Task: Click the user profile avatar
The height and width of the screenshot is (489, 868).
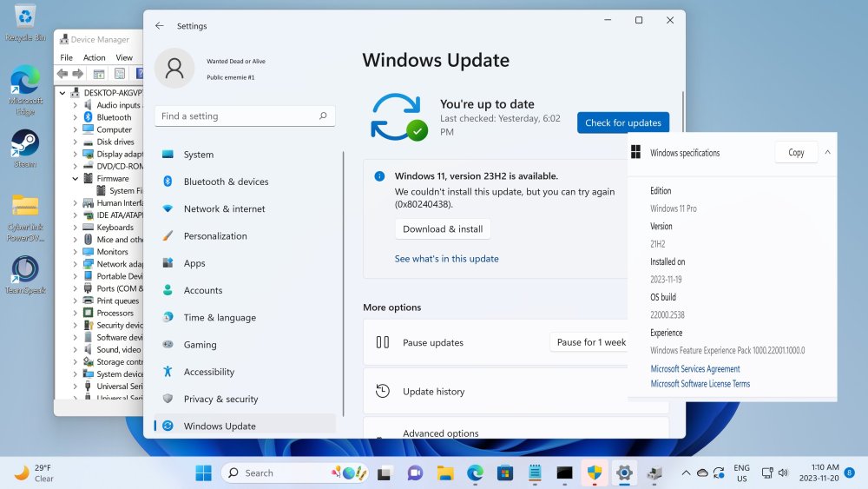Action: [174, 68]
